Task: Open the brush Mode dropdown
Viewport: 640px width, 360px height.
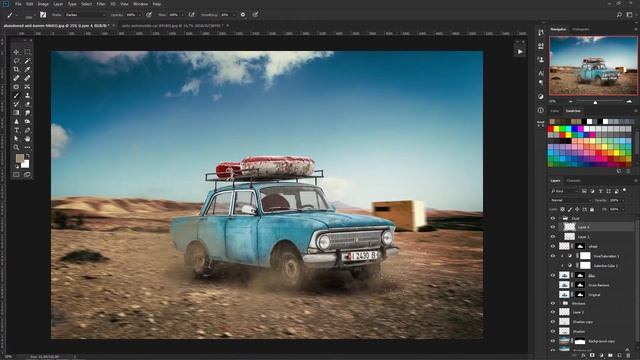Action: (85, 15)
